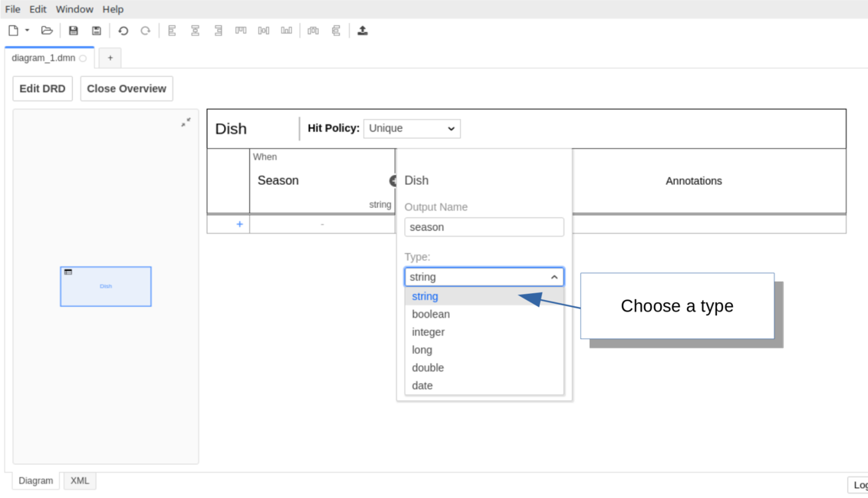Open the new file dropdown arrow
The image size is (868, 498).
28,31
